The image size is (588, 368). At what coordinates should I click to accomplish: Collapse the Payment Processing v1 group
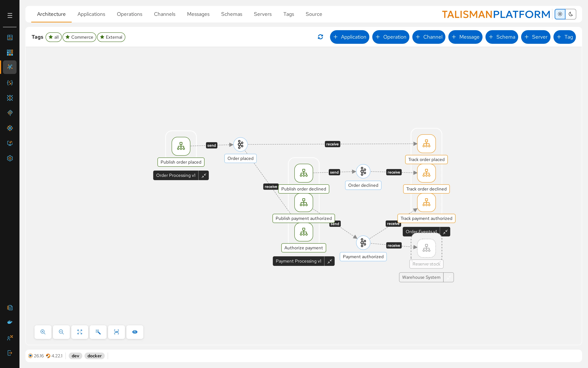(x=329, y=261)
